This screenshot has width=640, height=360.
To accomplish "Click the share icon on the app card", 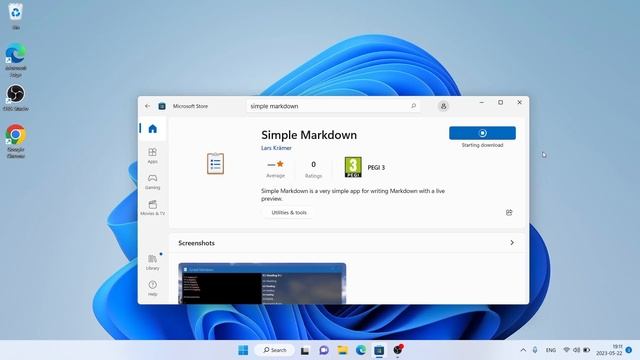I will coord(509,212).
